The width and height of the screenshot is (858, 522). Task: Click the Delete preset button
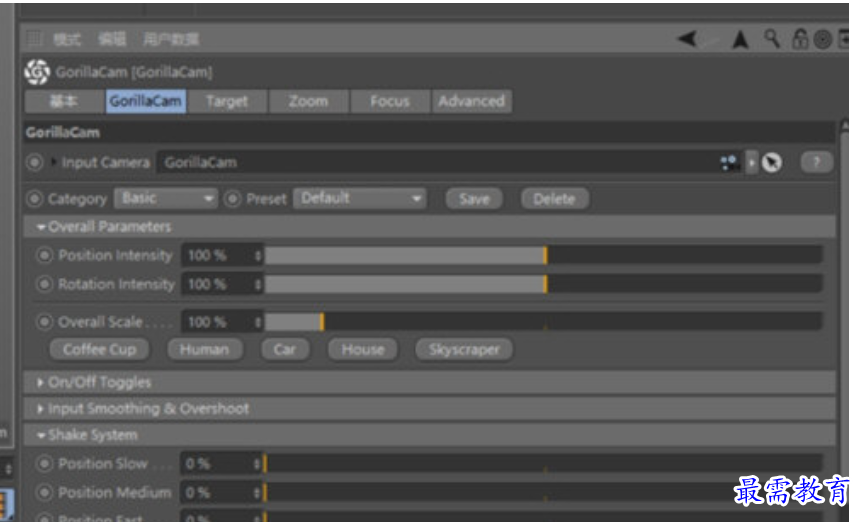point(554,199)
